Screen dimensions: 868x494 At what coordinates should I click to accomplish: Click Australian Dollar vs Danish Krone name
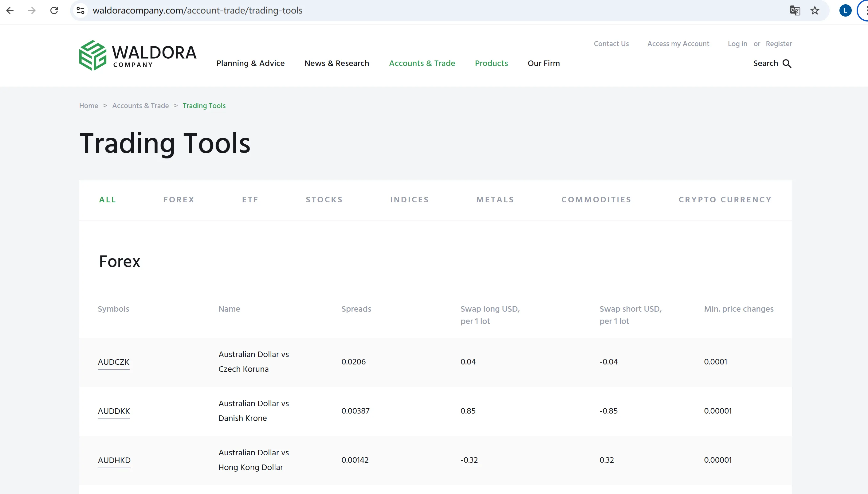click(253, 411)
